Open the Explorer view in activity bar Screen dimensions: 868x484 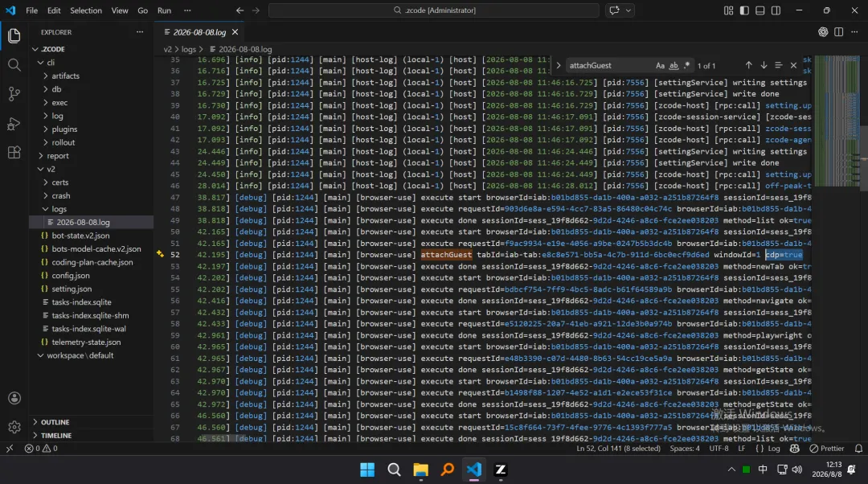pos(14,36)
